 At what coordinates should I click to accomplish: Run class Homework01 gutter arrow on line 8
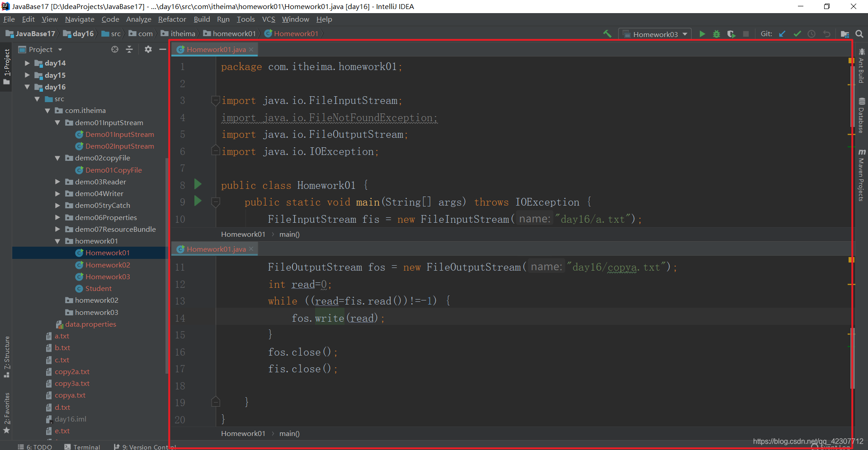pos(198,184)
